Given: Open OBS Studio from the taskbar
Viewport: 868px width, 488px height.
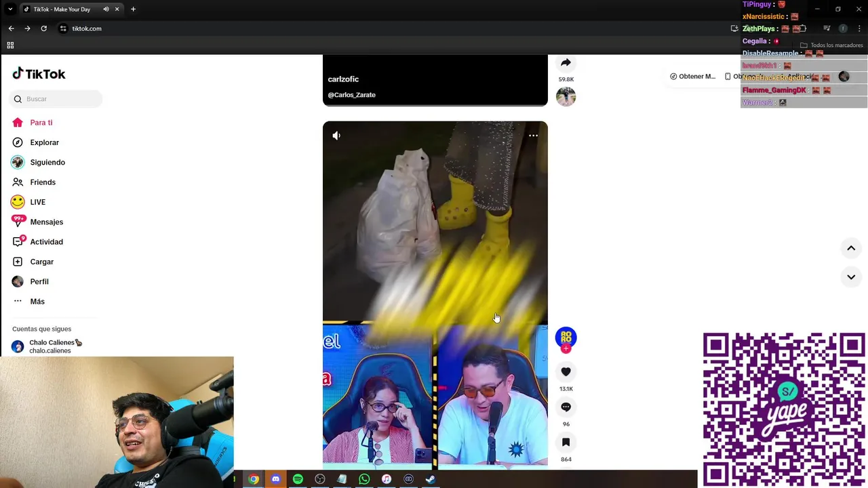Looking at the screenshot, I should point(320,479).
